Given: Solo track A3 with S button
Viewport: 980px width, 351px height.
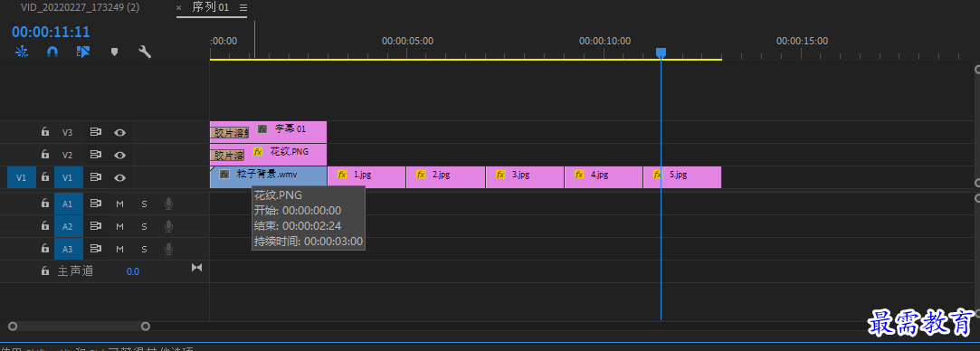Looking at the screenshot, I should click(x=144, y=249).
